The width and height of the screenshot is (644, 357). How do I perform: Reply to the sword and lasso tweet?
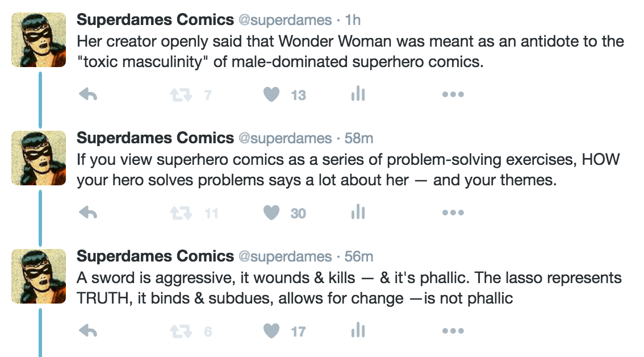click(88, 331)
